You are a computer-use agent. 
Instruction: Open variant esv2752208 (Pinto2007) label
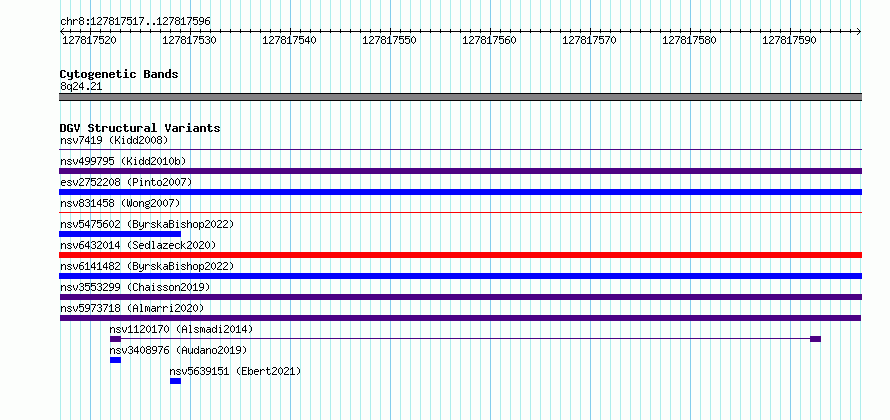click(x=126, y=182)
